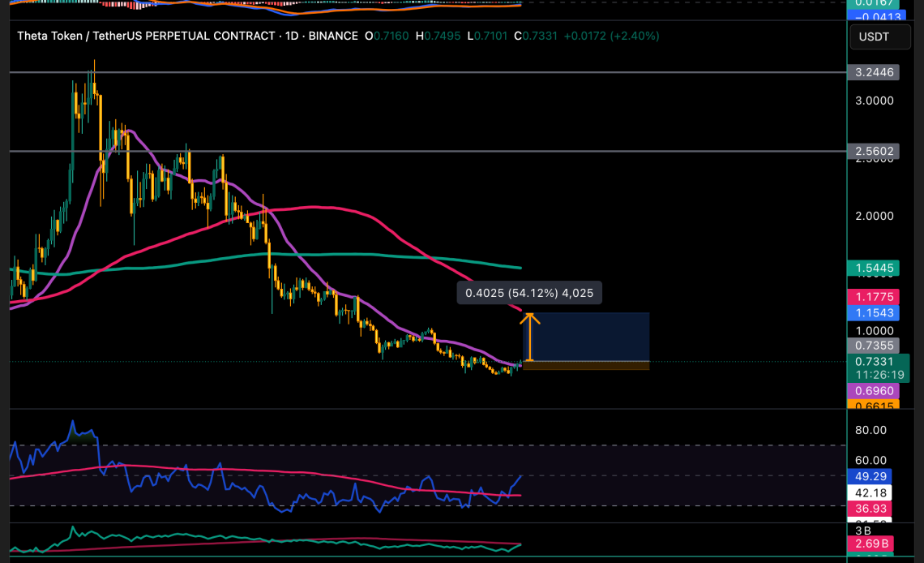Click the red 1.1775 moving average label
The image size is (924, 563).
(x=874, y=298)
